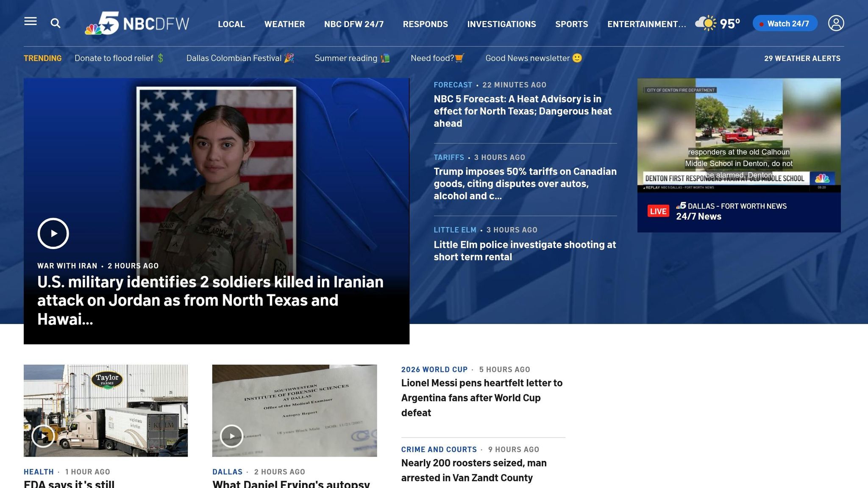The width and height of the screenshot is (868, 488).
Task: View the 29 Weather Alerts
Action: pyautogui.click(x=802, y=58)
